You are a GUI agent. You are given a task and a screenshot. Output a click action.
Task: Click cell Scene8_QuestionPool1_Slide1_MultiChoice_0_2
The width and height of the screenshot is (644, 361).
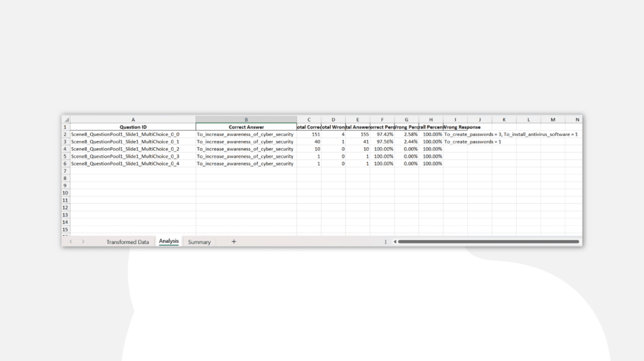coord(133,149)
